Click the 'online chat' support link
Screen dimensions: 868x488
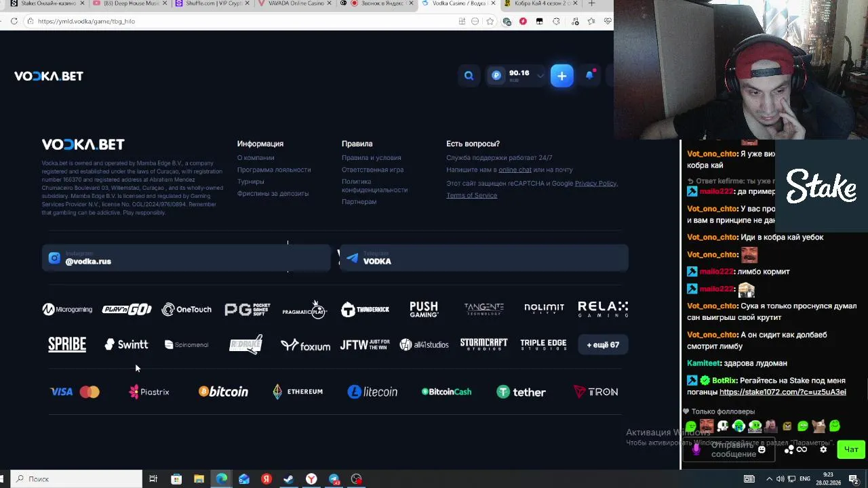(x=515, y=169)
